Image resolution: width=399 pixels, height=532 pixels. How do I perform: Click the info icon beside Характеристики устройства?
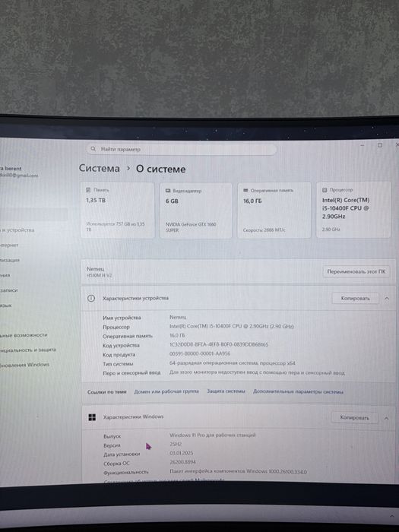91,298
